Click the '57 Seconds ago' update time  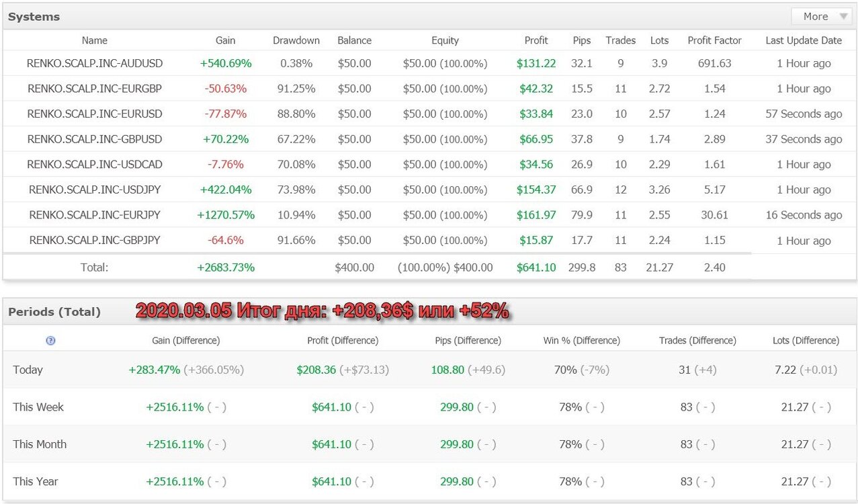click(804, 114)
